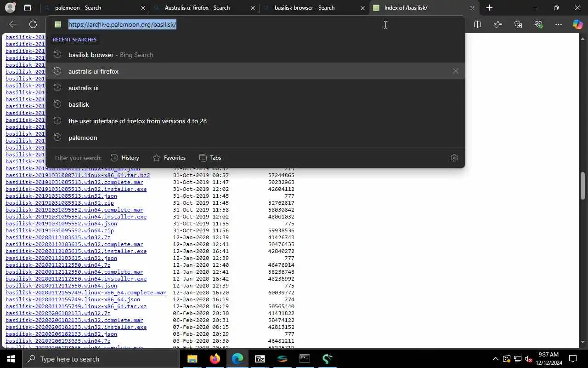Image resolution: width=588 pixels, height=368 pixels.
Task: Reload the current page
Action: point(33,24)
